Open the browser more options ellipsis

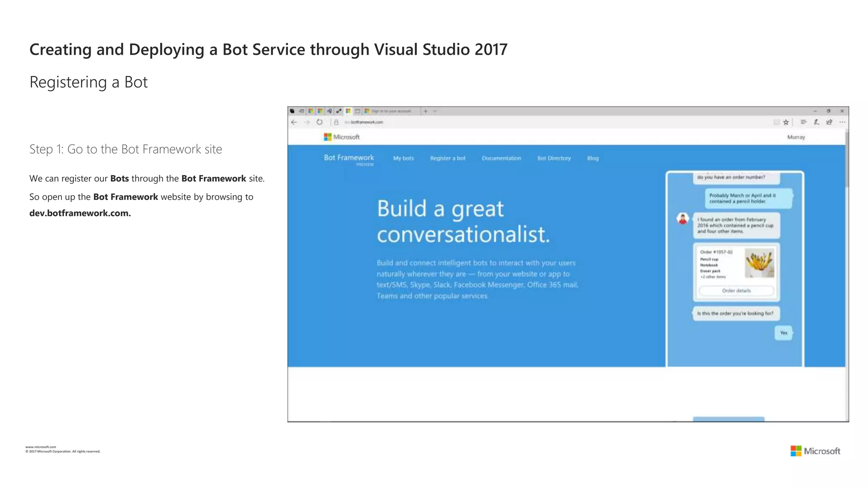tap(843, 122)
